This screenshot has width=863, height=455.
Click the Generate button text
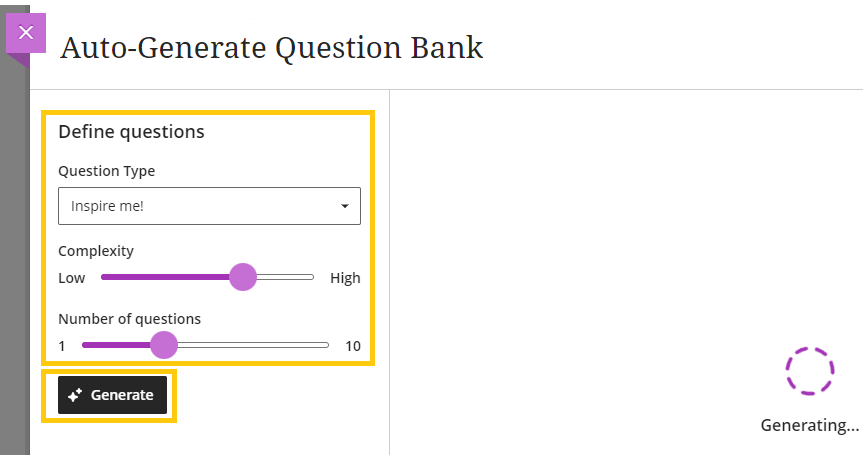122,395
